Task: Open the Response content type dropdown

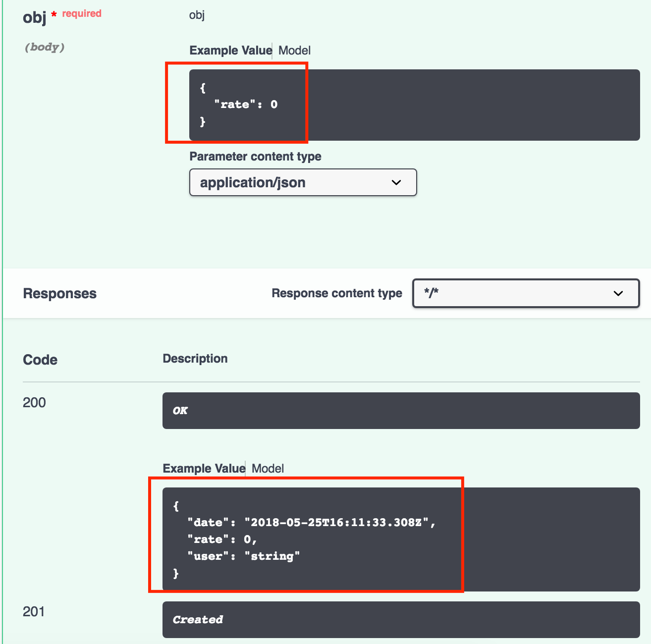Action: (526, 293)
